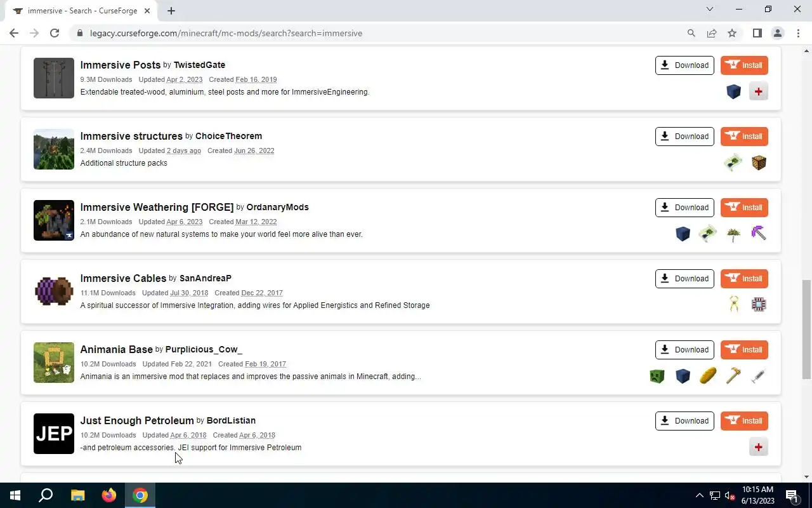Install Animania Base mod
This screenshot has height=508, width=812.
click(744, 350)
